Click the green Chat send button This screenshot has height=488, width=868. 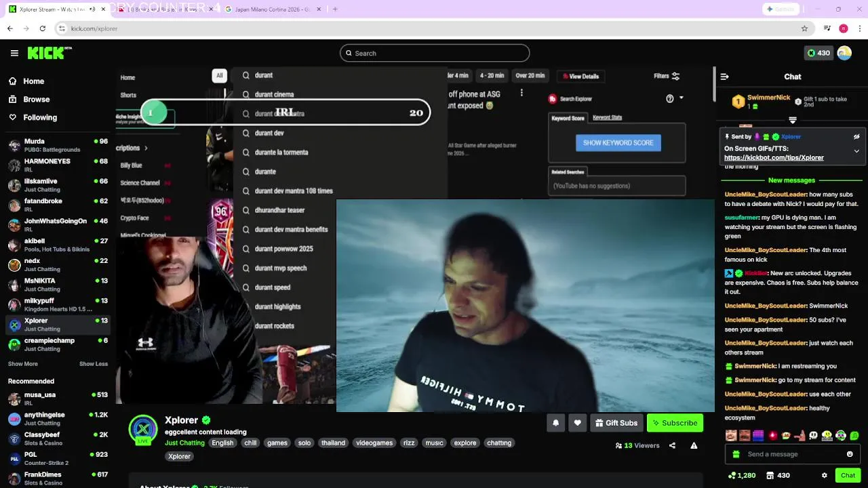pyautogui.click(x=848, y=475)
